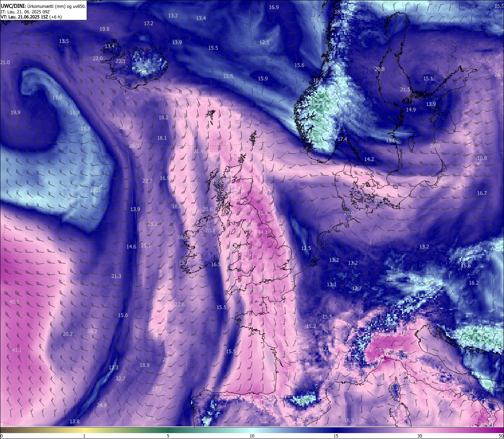The width and height of the screenshot is (504, 439).
Task: Click the "VT: Lau. 21.06.2025 15Z (+6 h)" line
Action: pyautogui.click(x=31, y=17)
